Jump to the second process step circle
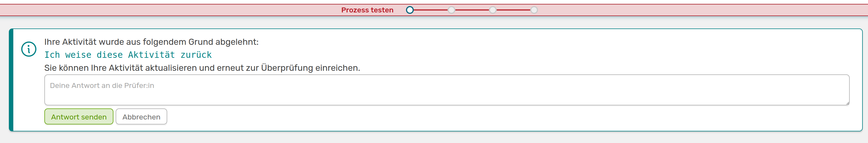The width and height of the screenshot is (868, 143). [x=451, y=10]
